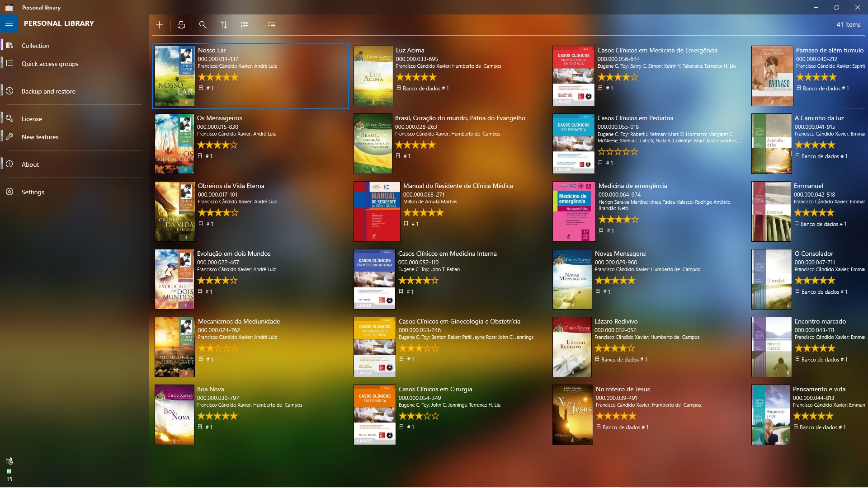The width and height of the screenshot is (868, 488).
Task: Click the Backup and restore clock icon
Action: [x=9, y=91]
